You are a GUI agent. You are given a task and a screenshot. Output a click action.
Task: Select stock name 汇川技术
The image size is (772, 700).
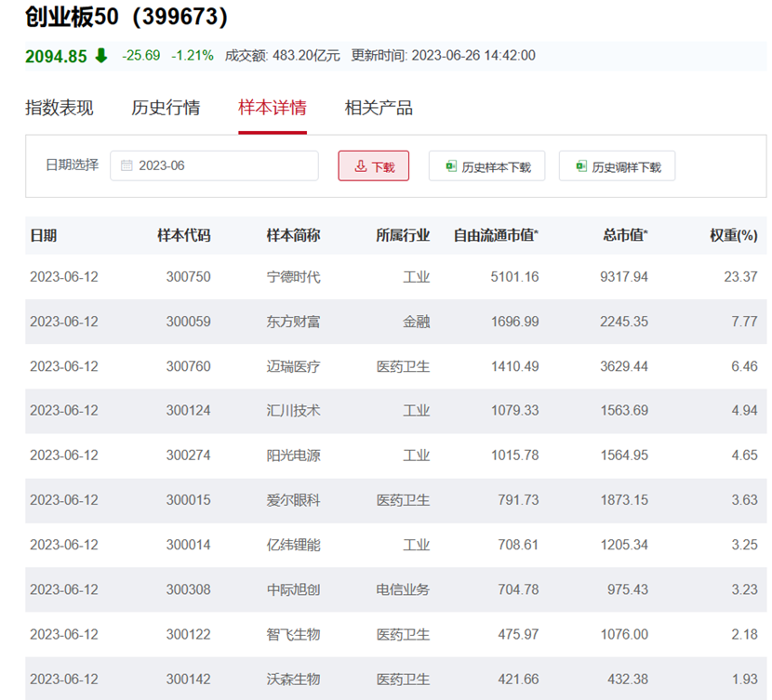[293, 410]
